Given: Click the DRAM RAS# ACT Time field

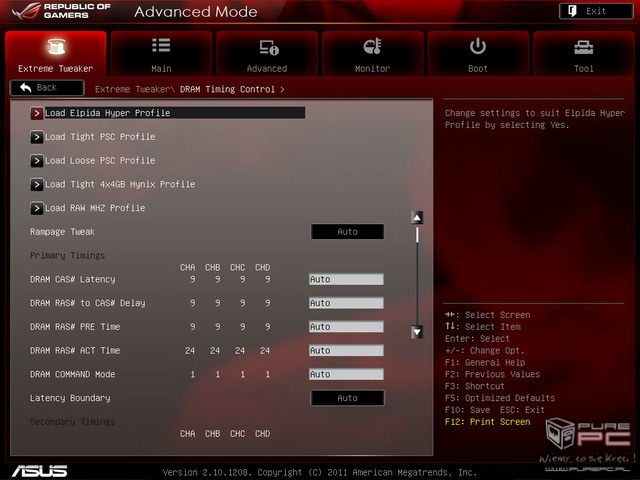Looking at the screenshot, I should [x=346, y=351].
